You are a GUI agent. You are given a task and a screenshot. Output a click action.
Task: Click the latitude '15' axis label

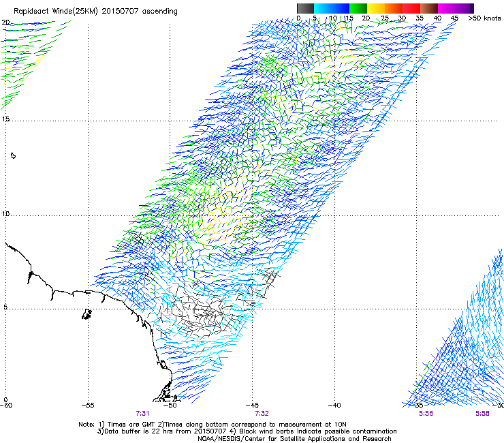[x=5, y=119]
